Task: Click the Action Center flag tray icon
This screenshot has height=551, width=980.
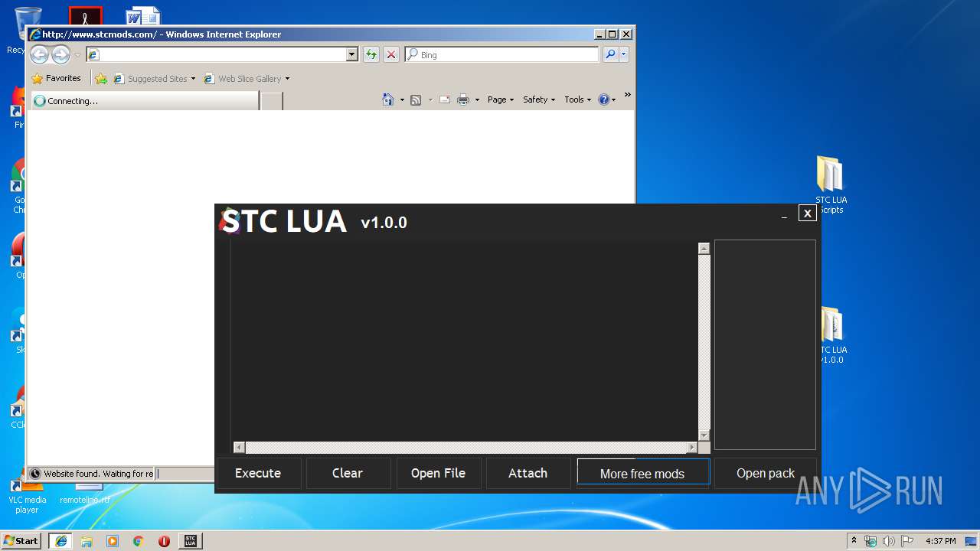Action: coord(907,540)
